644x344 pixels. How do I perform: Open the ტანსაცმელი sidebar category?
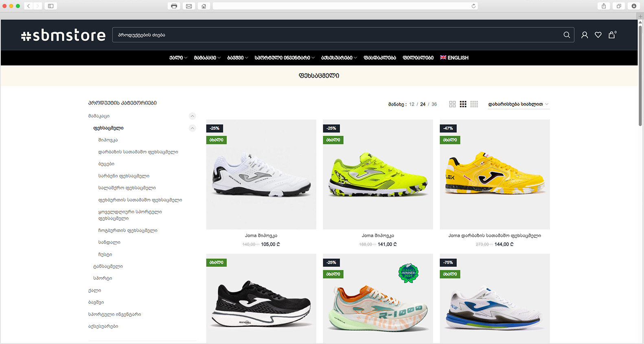(108, 266)
